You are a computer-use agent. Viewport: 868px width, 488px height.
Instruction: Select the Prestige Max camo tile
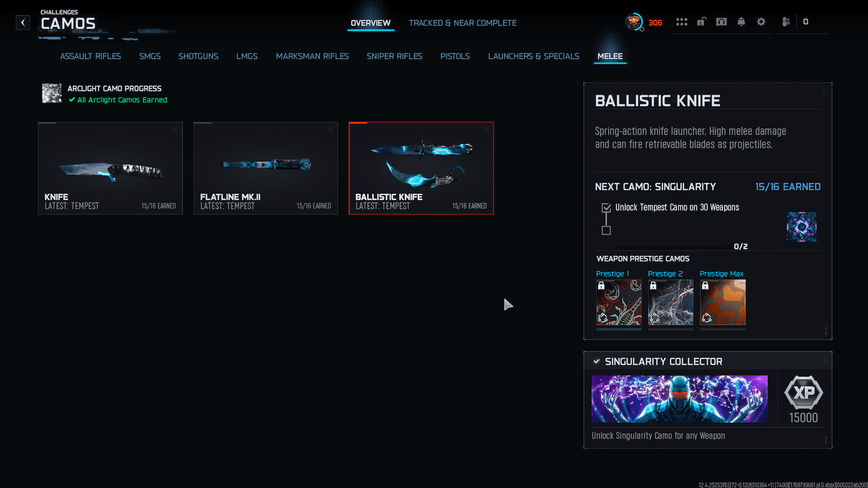click(722, 302)
